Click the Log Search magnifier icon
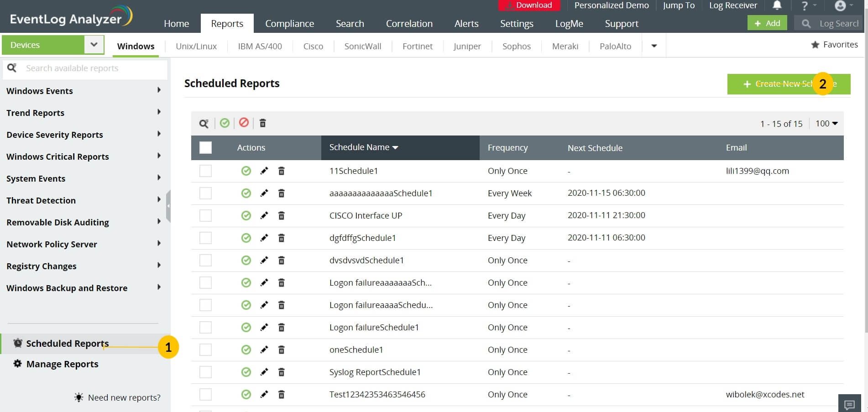Image resolution: width=868 pixels, height=412 pixels. tap(806, 23)
